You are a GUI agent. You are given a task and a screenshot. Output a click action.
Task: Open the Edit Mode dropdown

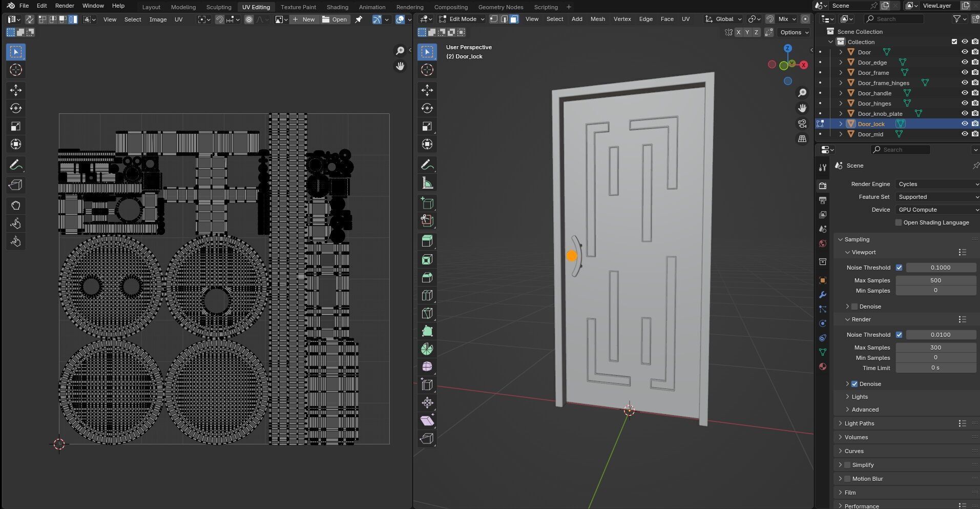point(462,19)
